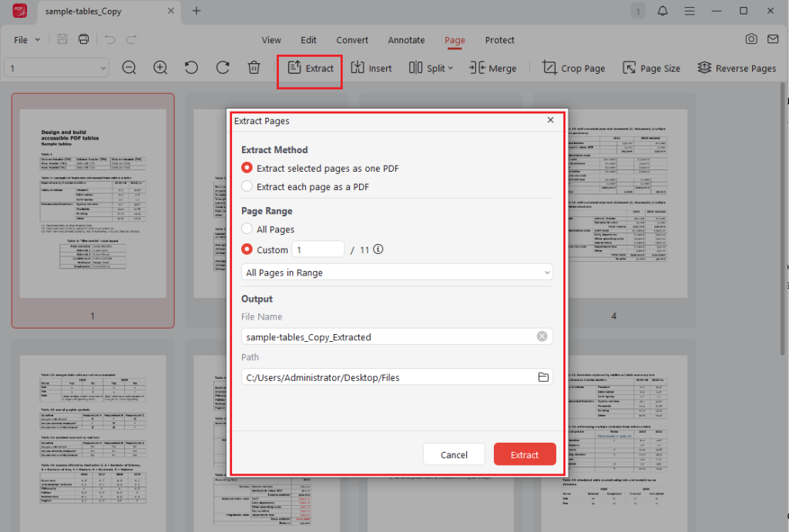Click the File Name input field
This screenshot has height=532, width=789.
(x=397, y=336)
